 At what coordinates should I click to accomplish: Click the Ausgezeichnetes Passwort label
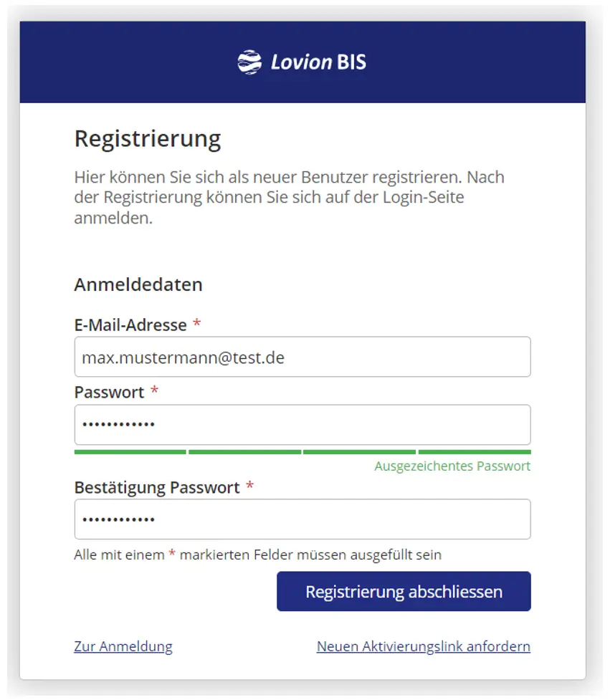tap(452, 466)
